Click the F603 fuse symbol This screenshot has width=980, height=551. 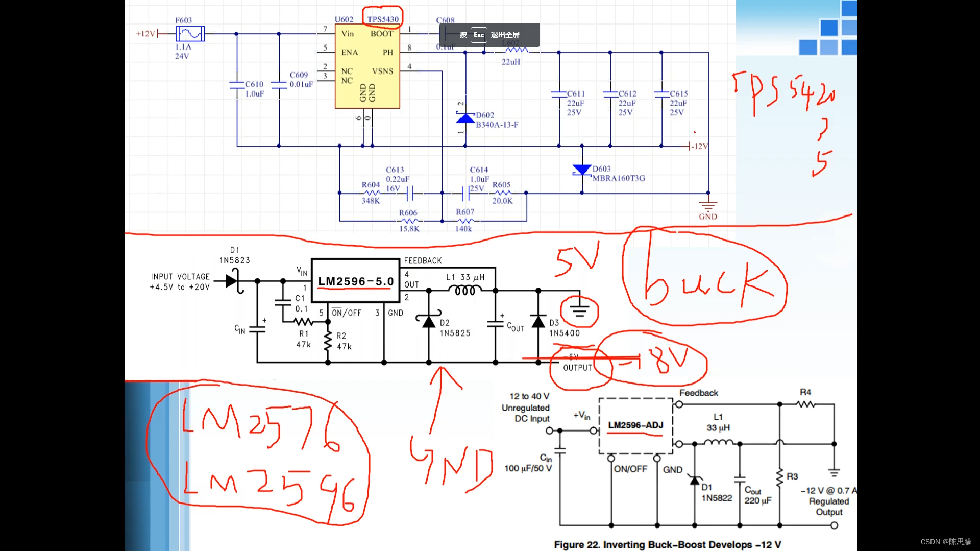(190, 34)
